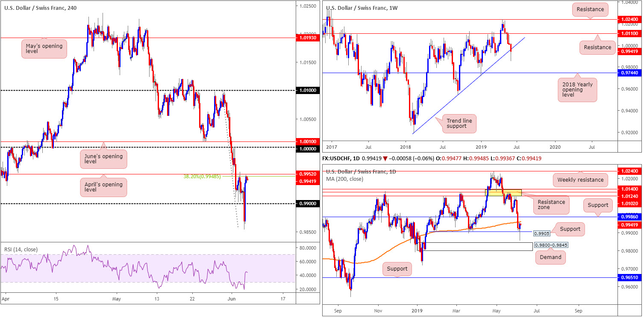Select the "Resistance zone" callout
This screenshot has height=318, width=644.
pyautogui.click(x=551, y=205)
